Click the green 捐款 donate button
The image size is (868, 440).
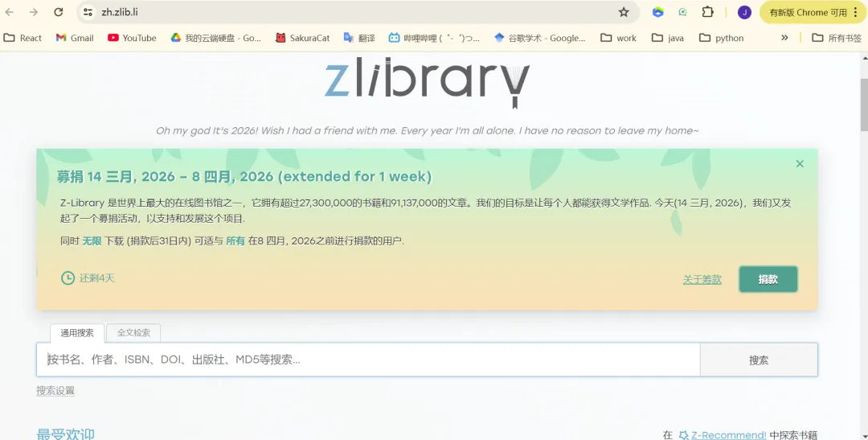coord(768,279)
